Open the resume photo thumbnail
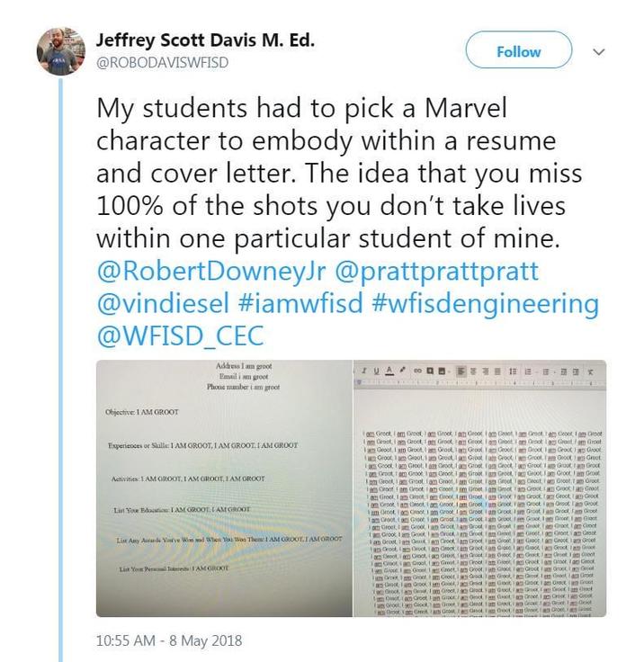 point(223,488)
